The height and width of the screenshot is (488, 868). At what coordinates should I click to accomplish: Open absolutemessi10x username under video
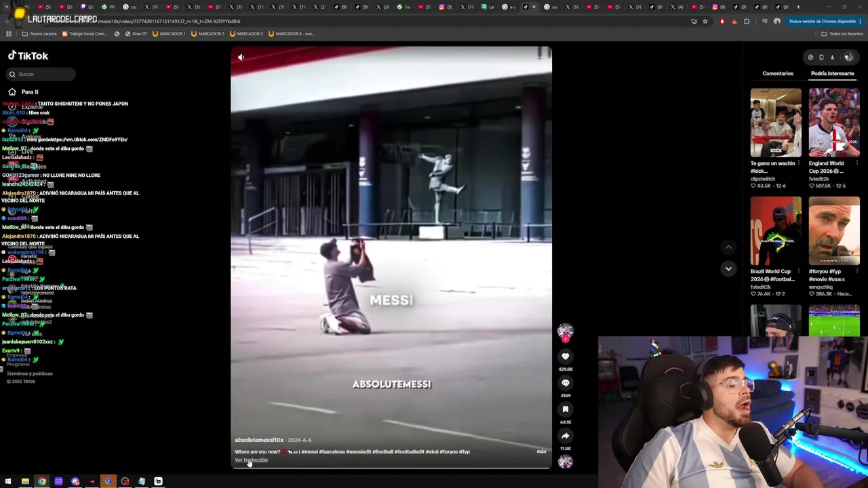(x=259, y=441)
